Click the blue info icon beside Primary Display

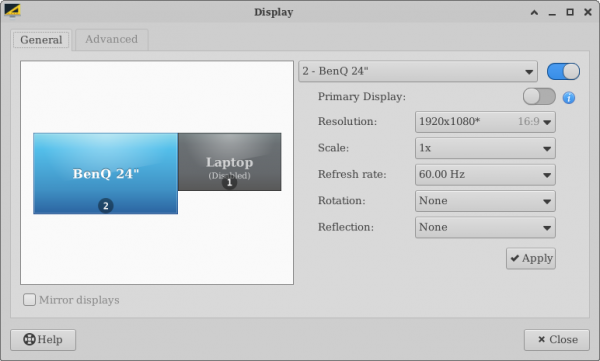point(569,98)
